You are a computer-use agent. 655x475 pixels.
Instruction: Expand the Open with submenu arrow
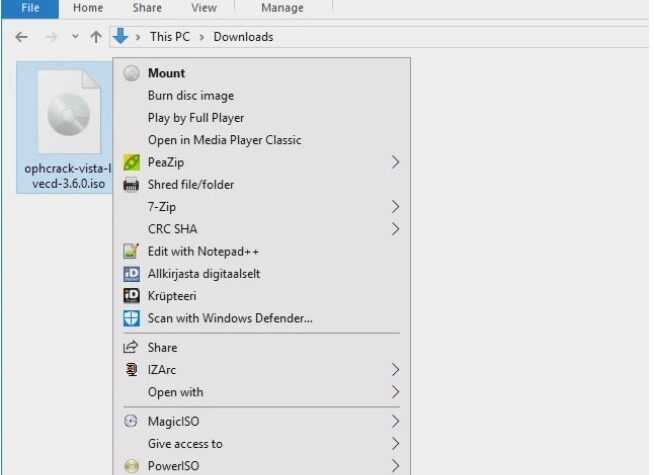[x=395, y=392]
